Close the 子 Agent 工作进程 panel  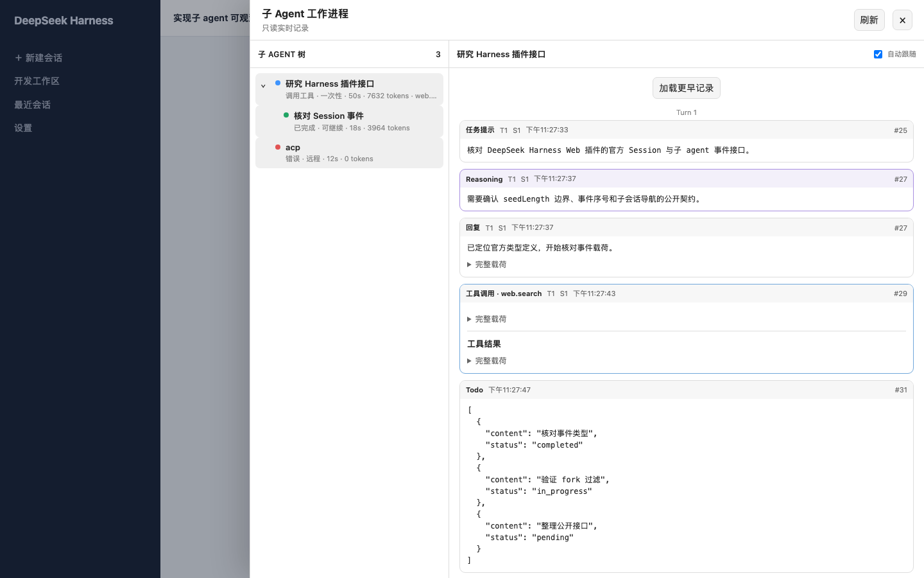pos(902,20)
